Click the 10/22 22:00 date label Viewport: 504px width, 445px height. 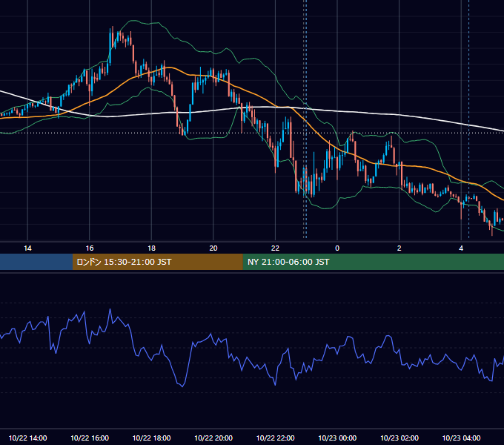275,438
